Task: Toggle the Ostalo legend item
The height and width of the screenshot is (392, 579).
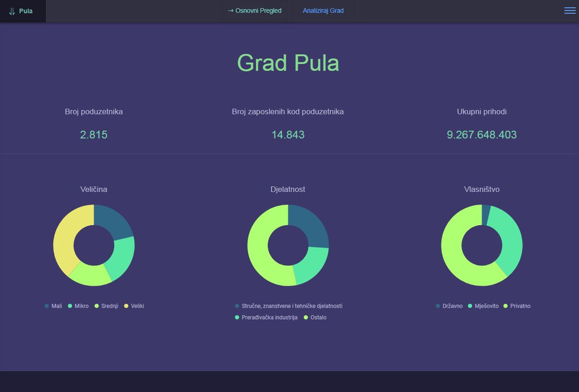Action: coord(315,317)
